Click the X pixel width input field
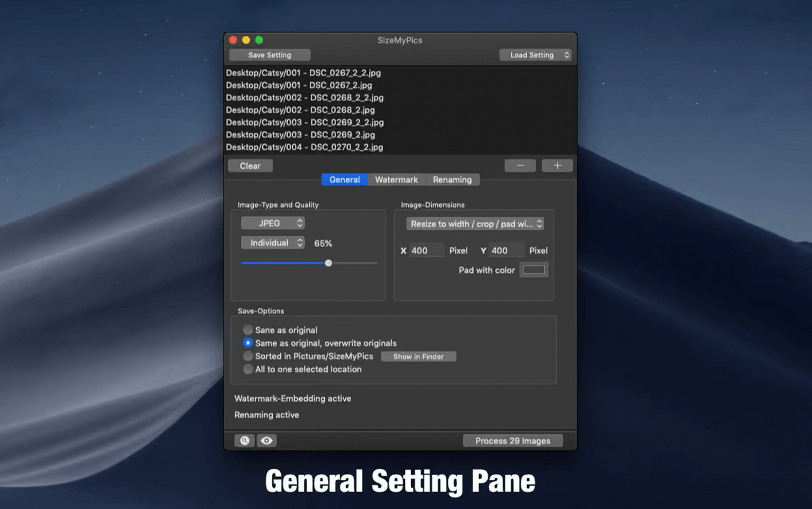 427,250
